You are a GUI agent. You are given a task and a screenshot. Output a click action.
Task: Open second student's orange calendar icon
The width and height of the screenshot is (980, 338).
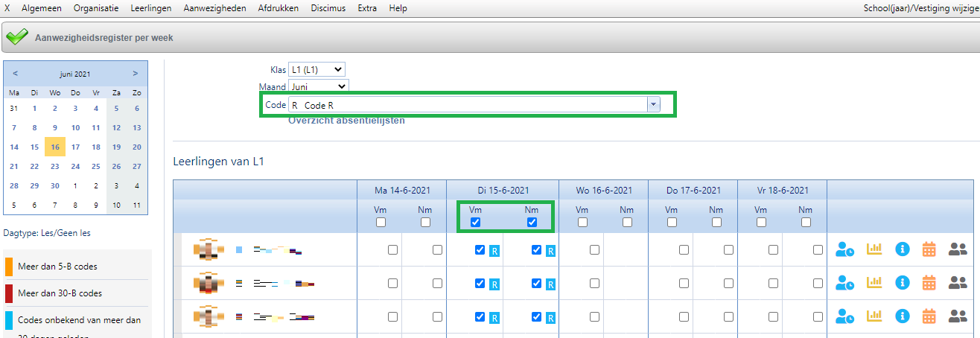[929, 283]
